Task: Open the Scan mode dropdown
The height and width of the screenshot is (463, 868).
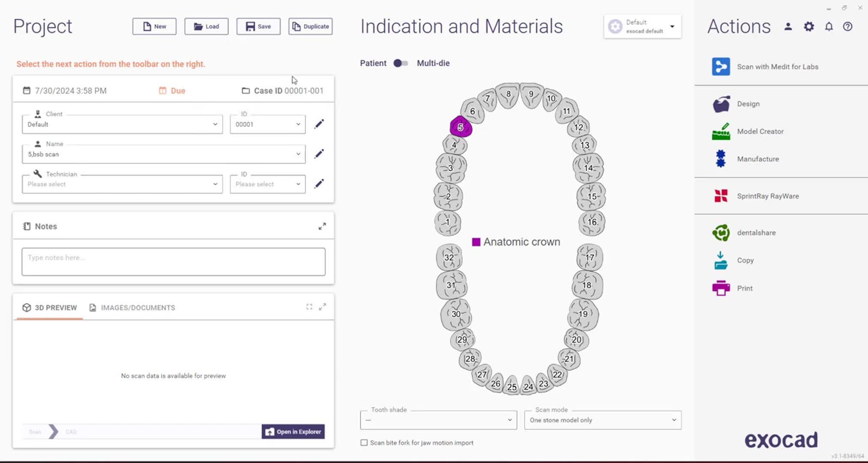Action: (603, 420)
